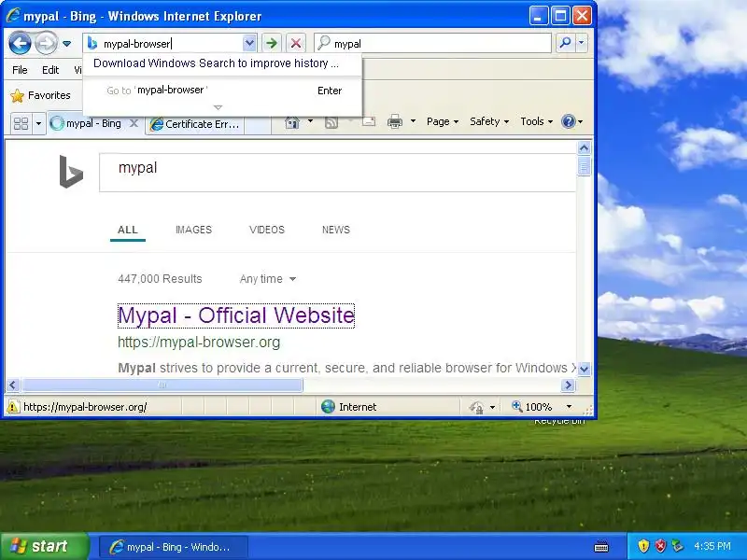Click the RSS feeds icon
The width and height of the screenshot is (747, 560).
[331, 122]
